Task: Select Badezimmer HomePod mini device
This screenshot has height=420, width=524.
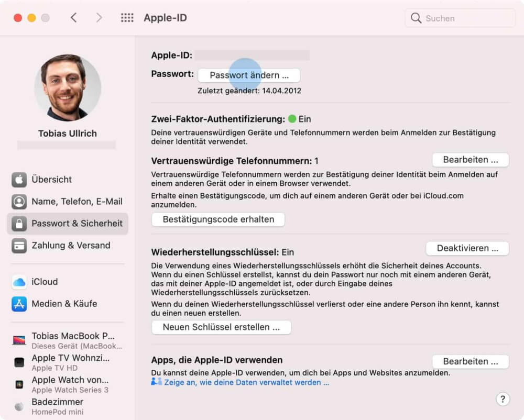Action: (x=68, y=406)
